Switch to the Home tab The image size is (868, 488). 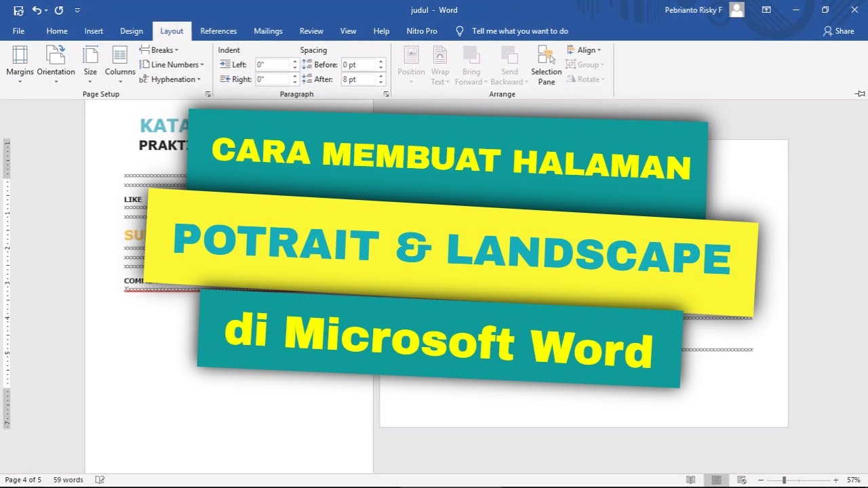(57, 31)
